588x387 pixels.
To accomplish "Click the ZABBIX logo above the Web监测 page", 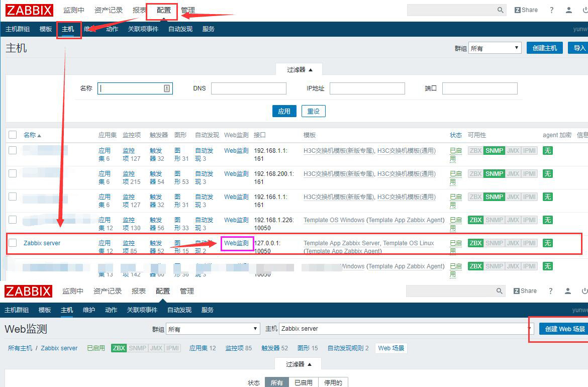I will tap(28, 291).
